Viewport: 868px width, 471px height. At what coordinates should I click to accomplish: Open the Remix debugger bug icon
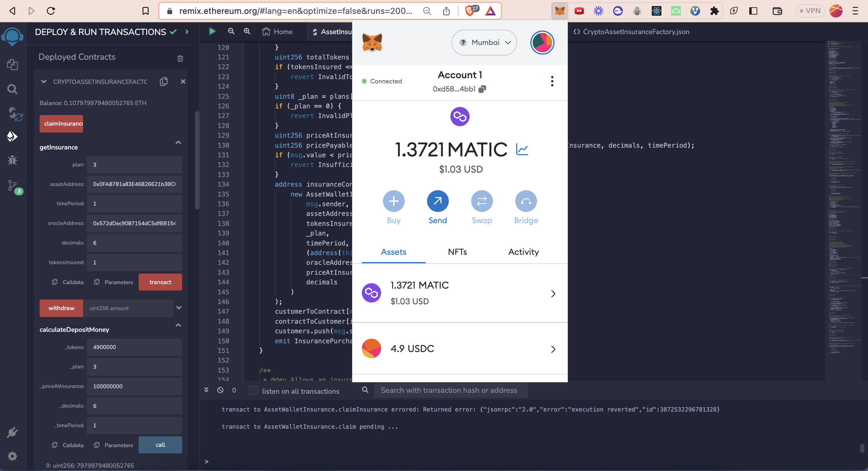pyautogui.click(x=12, y=160)
